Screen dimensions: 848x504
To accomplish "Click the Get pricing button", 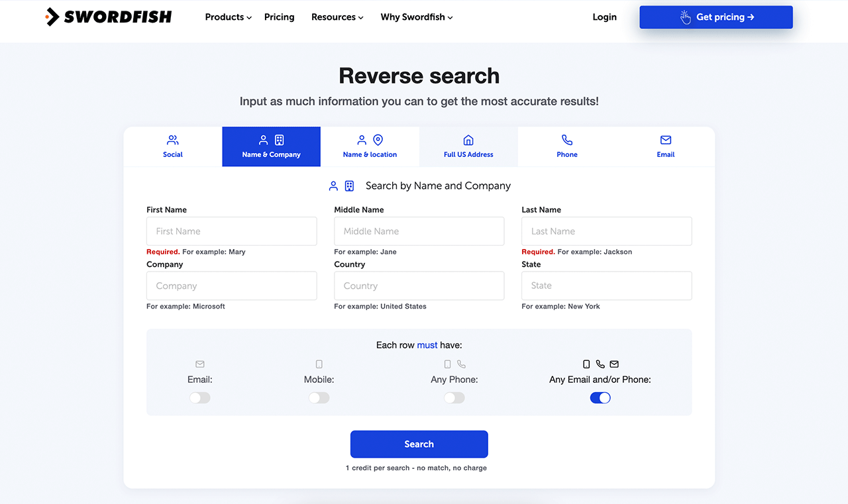I will 715,17.
